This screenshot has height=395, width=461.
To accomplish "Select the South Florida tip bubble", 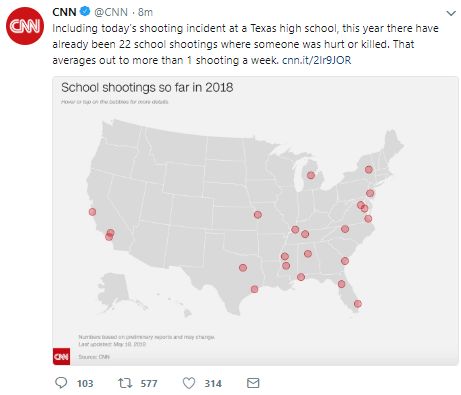I will [358, 304].
